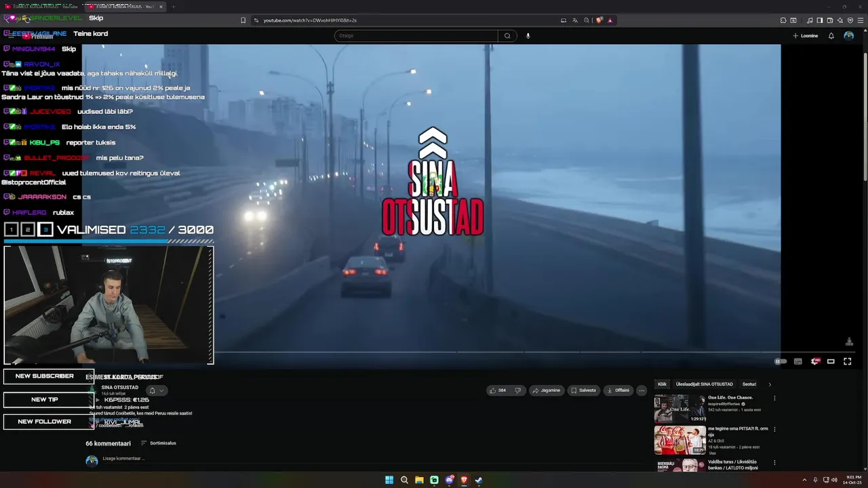The image size is (868, 488).
Task: Open SINA OTSUSTAD channel name link
Action: pos(120,388)
